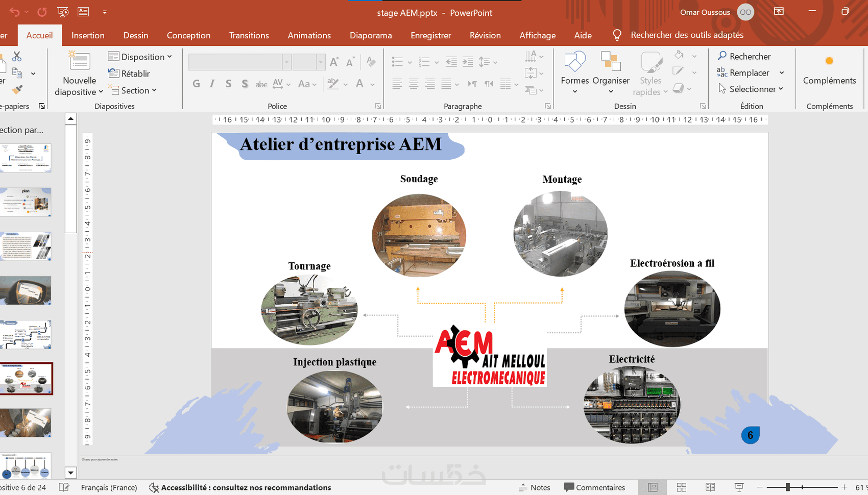This screenshot has width=868, height=495.
Task: Decrease list indent level
Action: [x=451, y=62]
